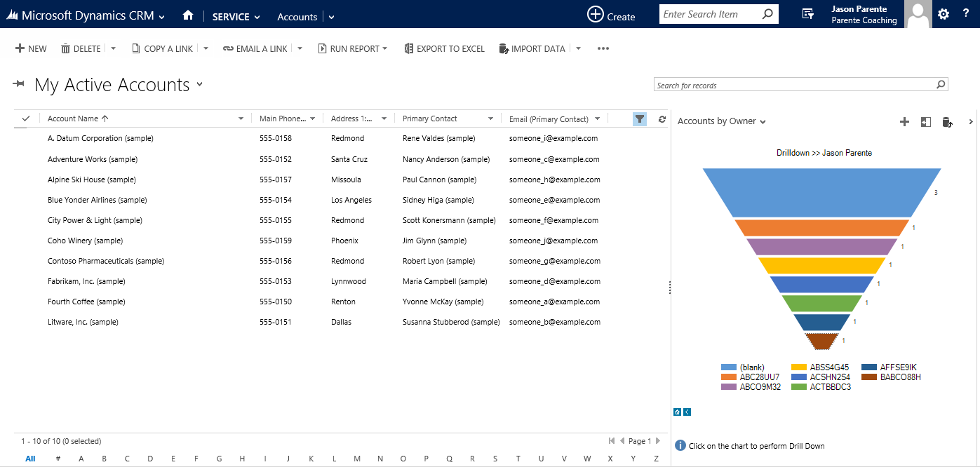
Task: Refresh the accounts grid
Action: (662, 119)
